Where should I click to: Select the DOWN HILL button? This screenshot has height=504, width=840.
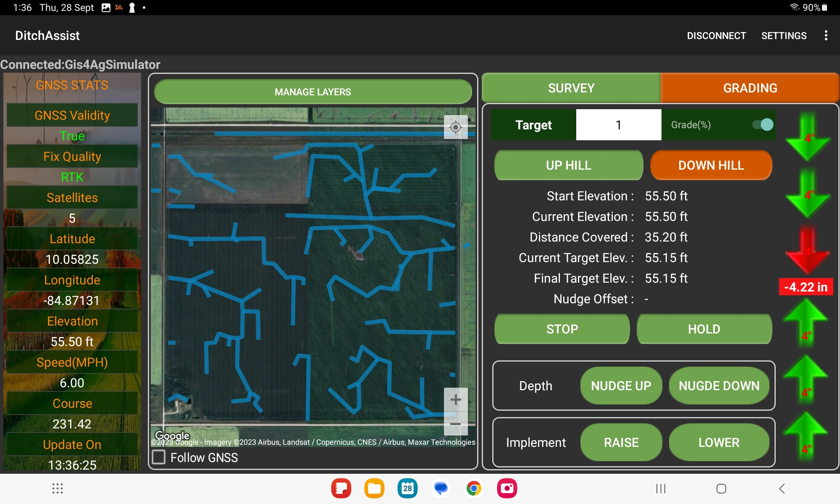[x=711, y=165]
